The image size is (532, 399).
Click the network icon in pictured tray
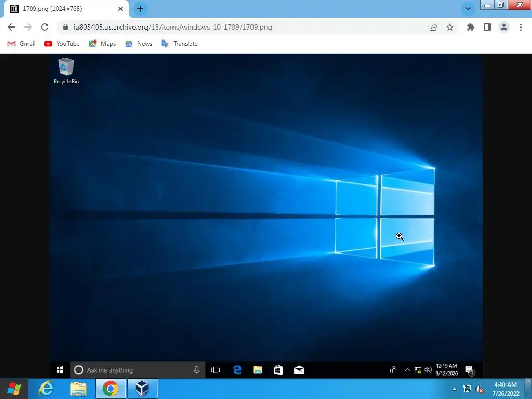click(x=418, y=370)
